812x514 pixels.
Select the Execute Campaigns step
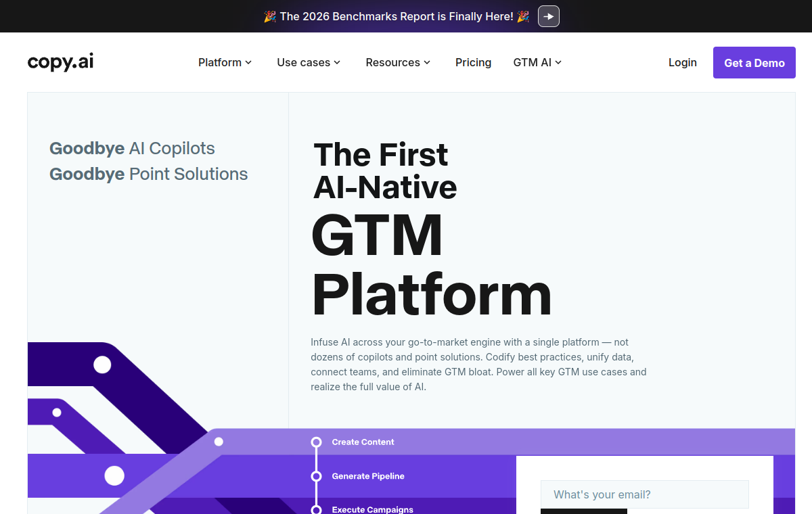point(372,509)
